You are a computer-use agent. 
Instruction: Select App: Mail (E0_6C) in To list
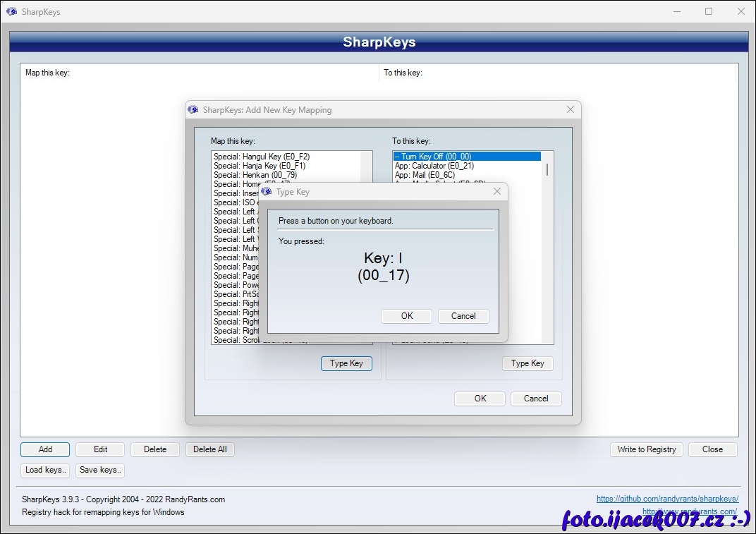(x=425, y=175)
